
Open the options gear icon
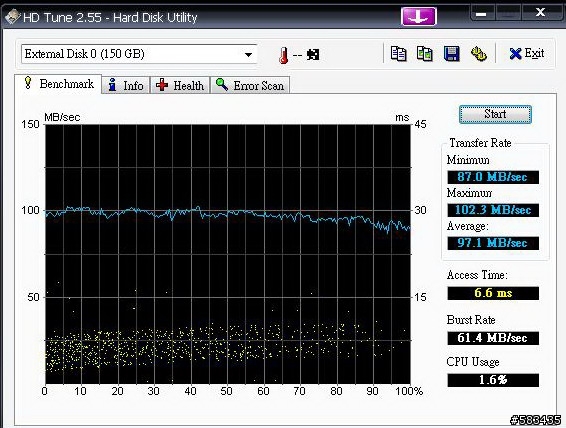coord(479,54)
